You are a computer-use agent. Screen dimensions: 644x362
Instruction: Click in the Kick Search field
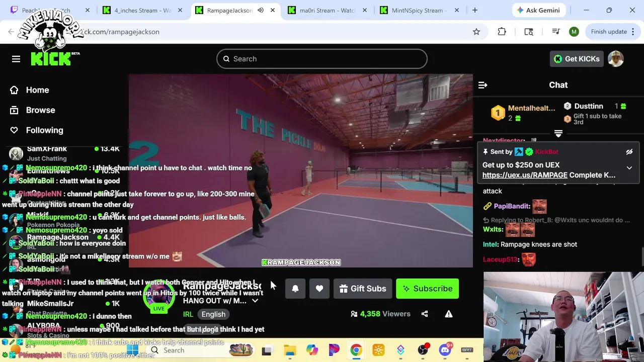coord(322,59)
